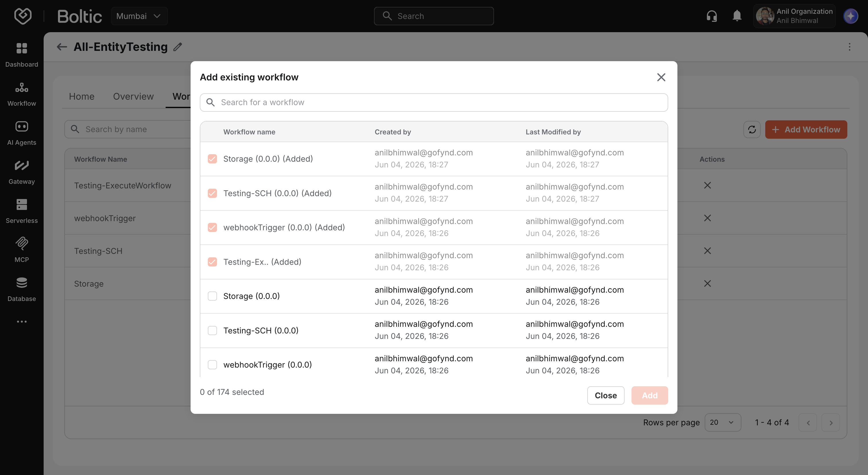Image resolution: width=868 pixels, height=475 pixels.
Task: Click the Boltic wordmark
Action: click(80, 16)
